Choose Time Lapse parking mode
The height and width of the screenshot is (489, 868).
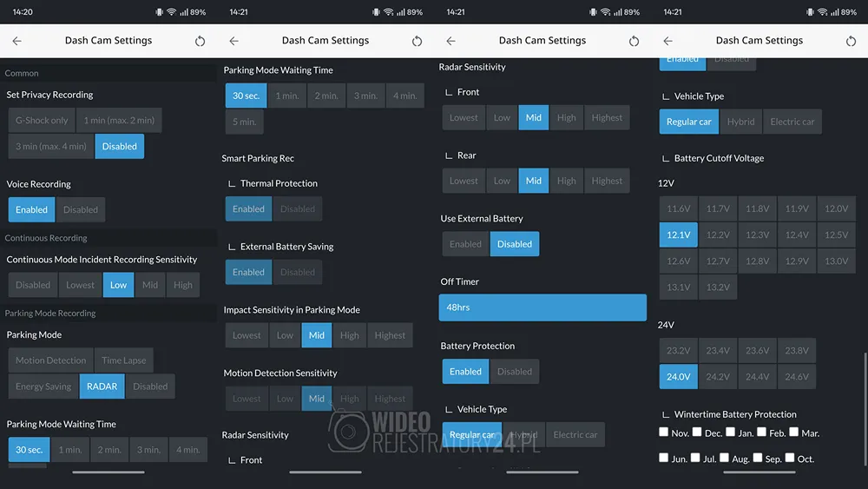pos(123,360)
